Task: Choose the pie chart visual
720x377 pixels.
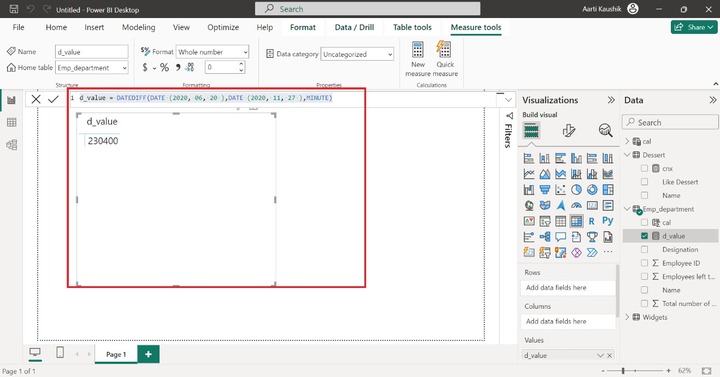Action: (576, 190)
